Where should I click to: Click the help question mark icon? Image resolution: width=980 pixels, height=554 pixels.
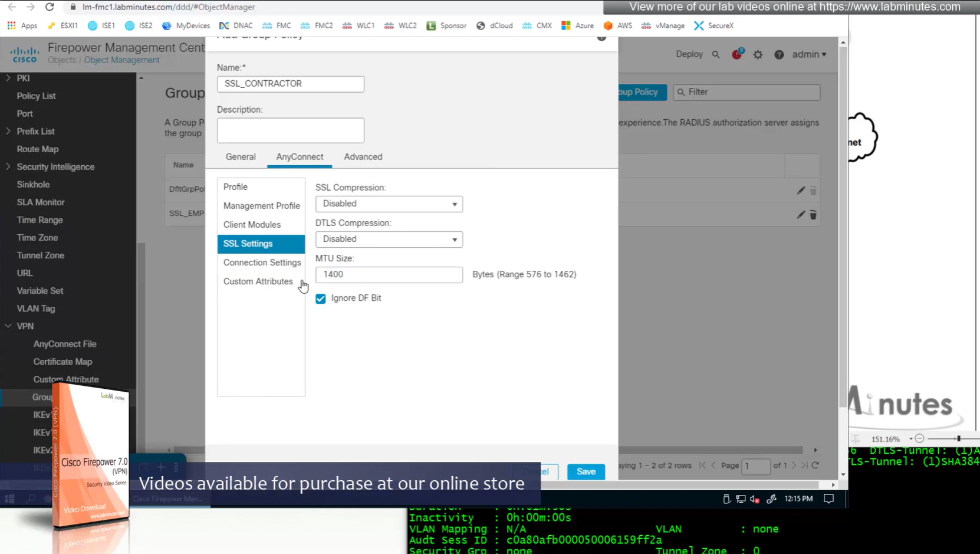pyautogui.click(x=779, y=54)
